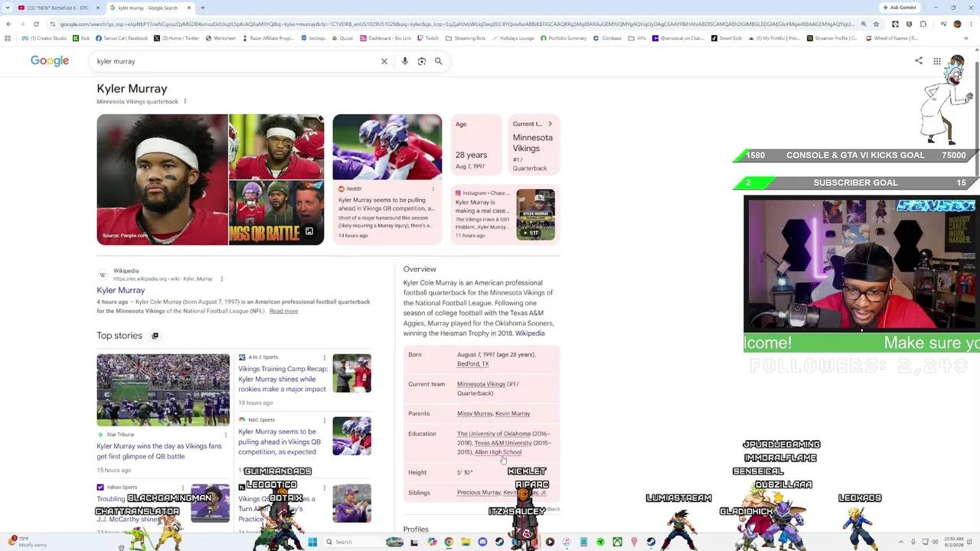This screenshot has width=980, height=551.
Task: Open Kyler Murray wins the day story
Action: 159,452
